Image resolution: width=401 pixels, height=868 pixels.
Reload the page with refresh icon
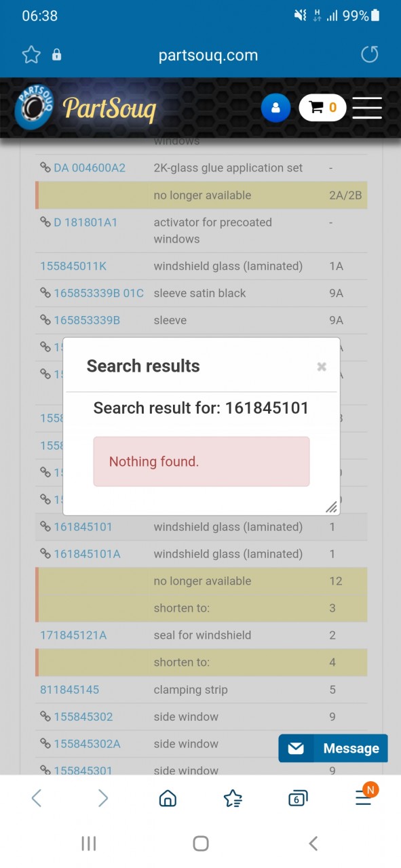[x=370, y=54]
